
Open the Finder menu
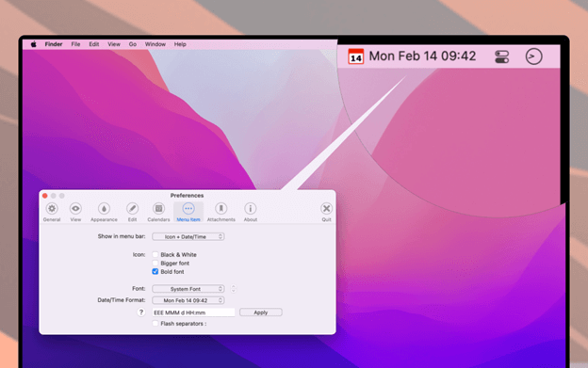coord(54,44)
